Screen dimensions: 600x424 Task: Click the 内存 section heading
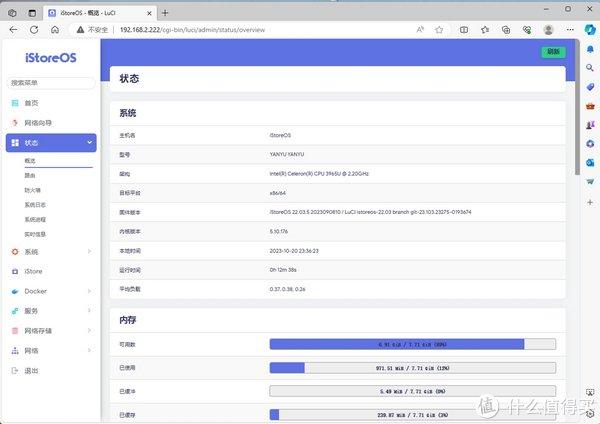(x=128, y=320)
